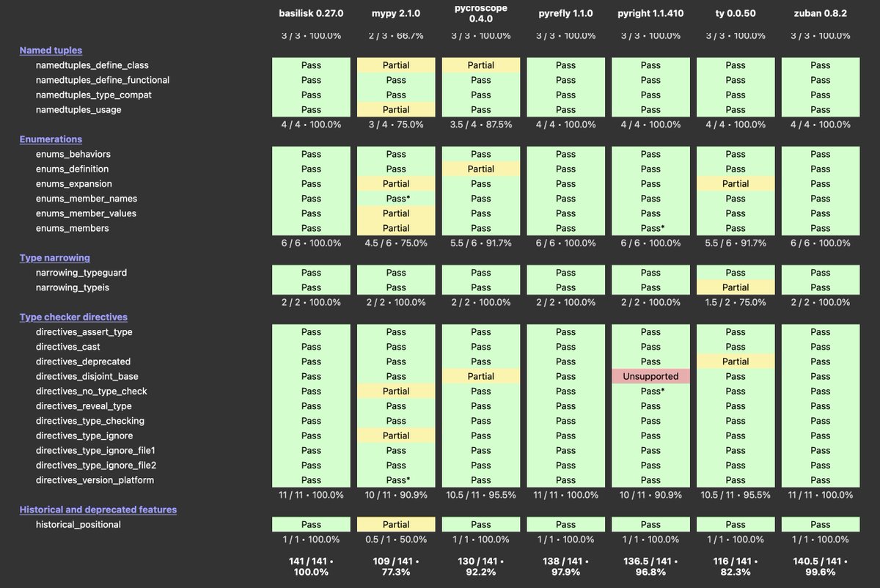Viewport: 880px width, 588px height.
Task: Select the directives_type_ignore row label
Action: [84, 436]
